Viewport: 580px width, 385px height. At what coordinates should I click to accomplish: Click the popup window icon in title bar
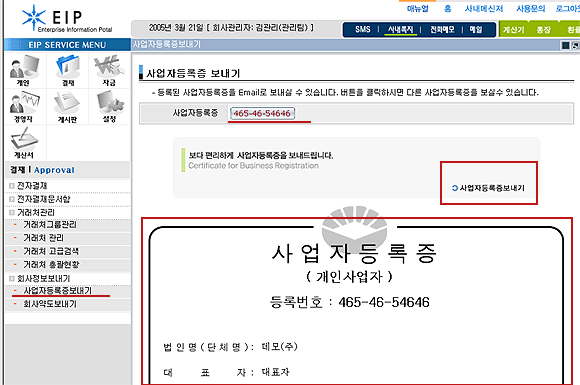click(x=576, y=45)
